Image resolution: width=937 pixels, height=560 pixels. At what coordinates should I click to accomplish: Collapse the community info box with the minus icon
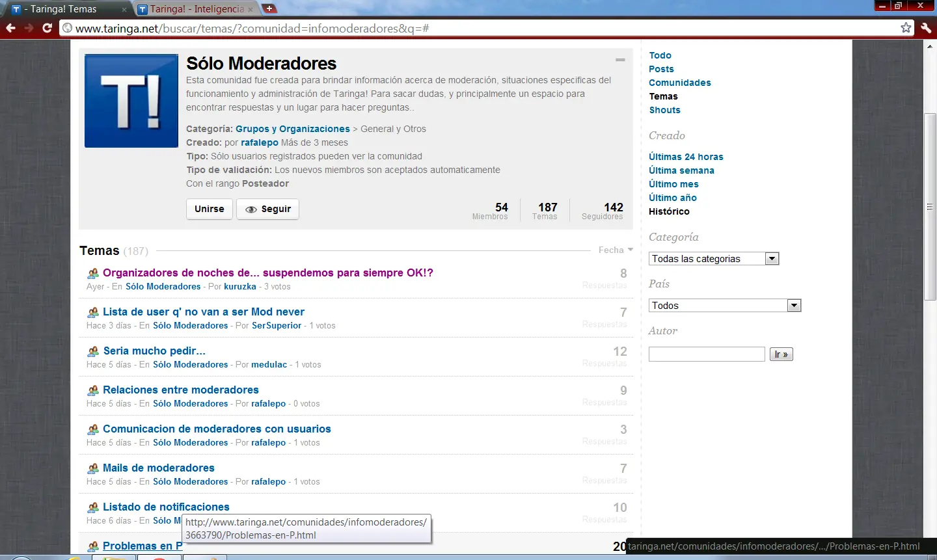pos(620,60)
